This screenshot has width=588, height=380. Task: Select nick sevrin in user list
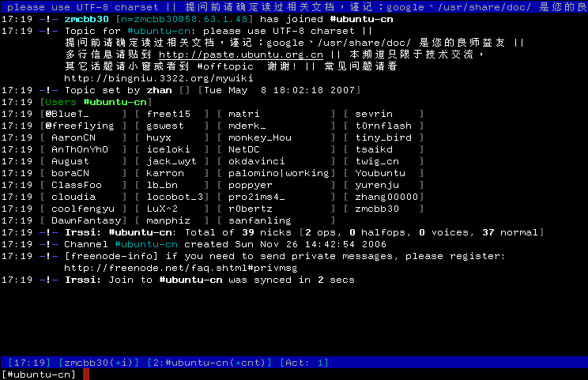coord(374,114)
